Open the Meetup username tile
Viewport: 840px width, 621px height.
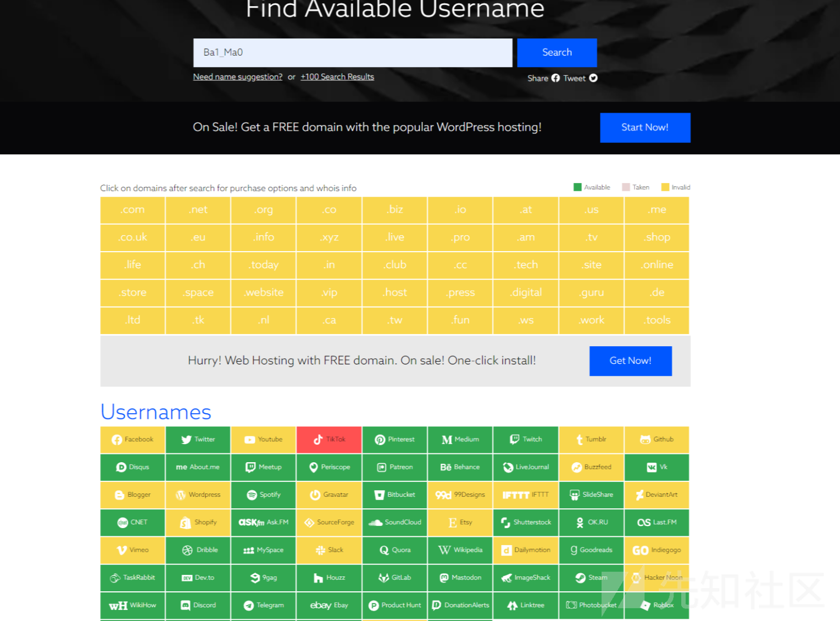click(x=264, y=467)
